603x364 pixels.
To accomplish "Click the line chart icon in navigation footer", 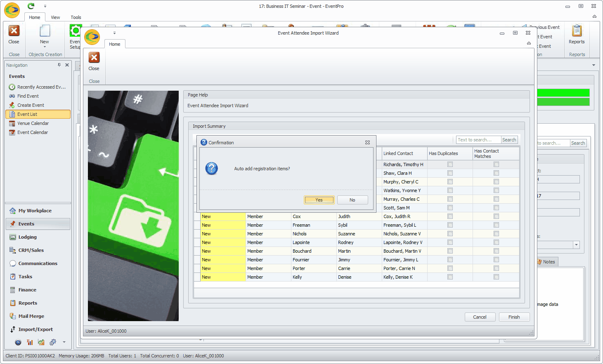I will [x=41, y=342].
